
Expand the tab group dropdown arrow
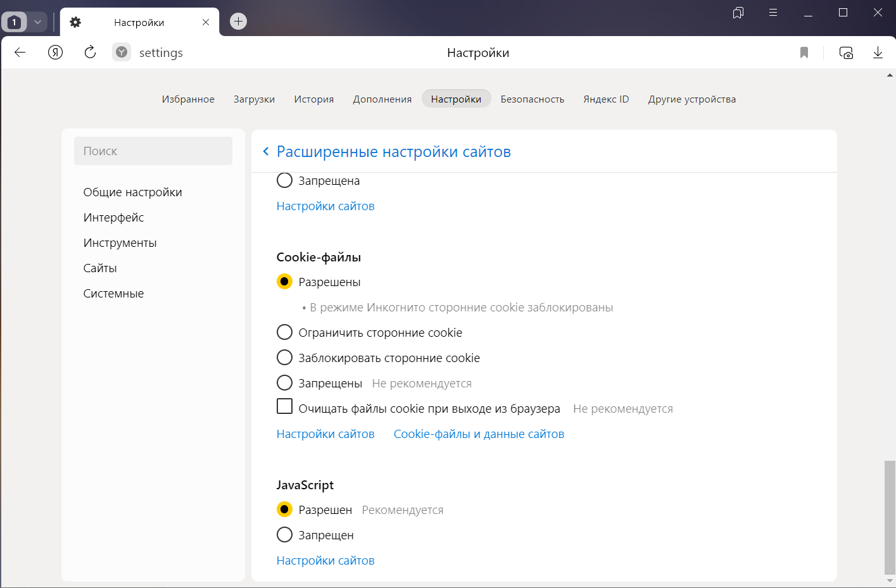tap(37, 22)
